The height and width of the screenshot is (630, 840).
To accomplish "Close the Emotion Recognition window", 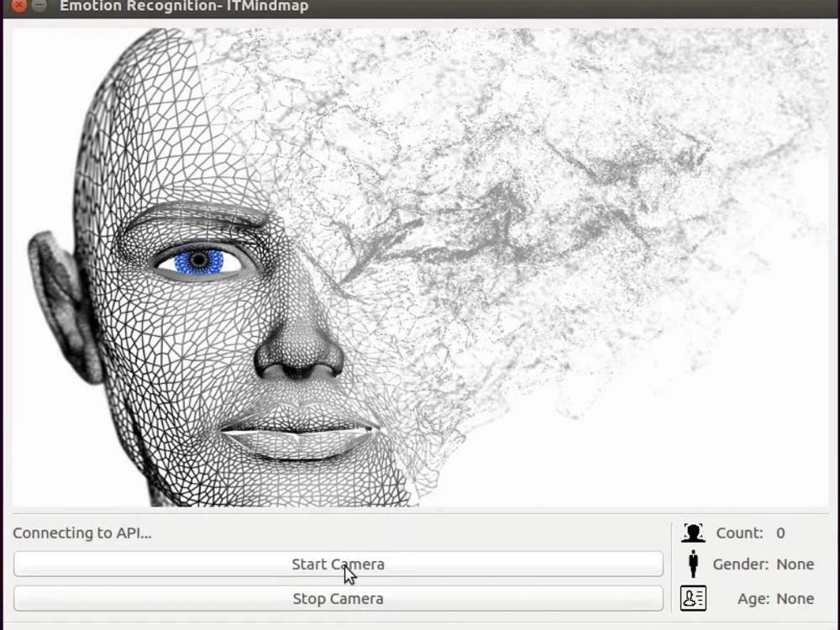I will pos(18,5).
